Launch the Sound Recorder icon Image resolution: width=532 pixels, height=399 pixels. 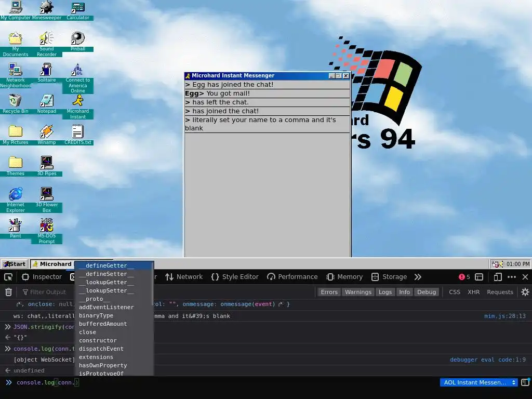tap(46, 44)
